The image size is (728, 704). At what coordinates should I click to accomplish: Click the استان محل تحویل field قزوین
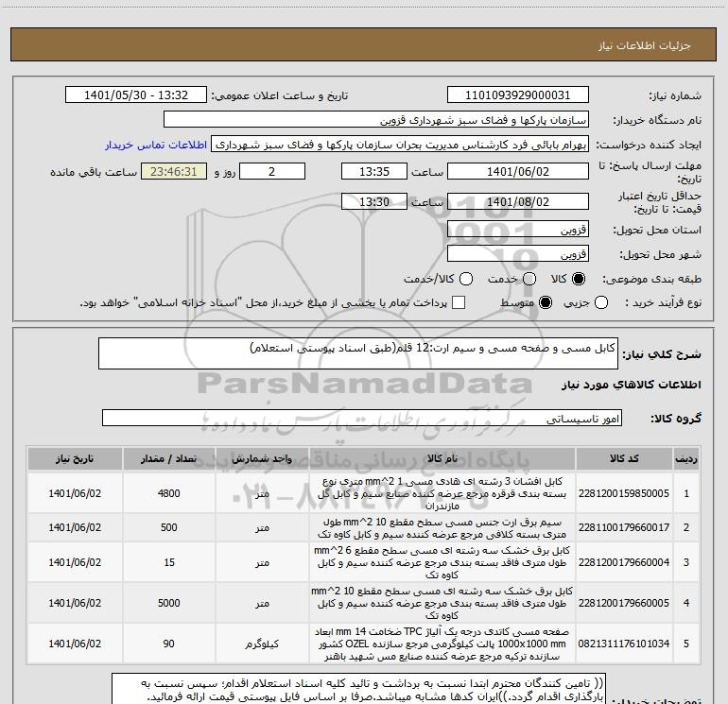click(x=518, y=230)
